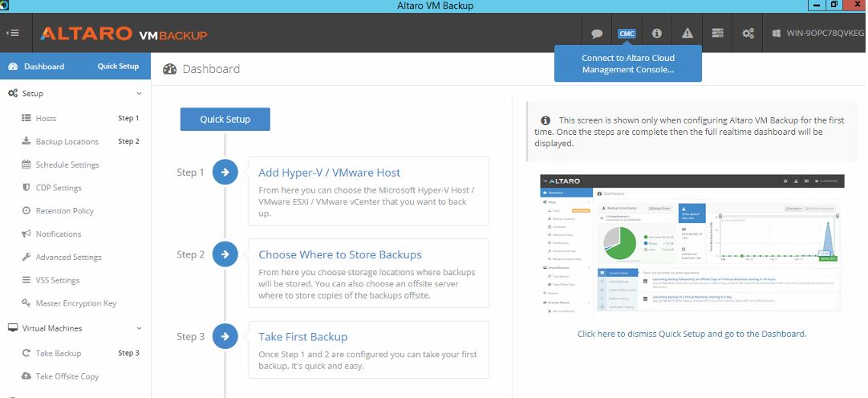Collapse the Setup section chevron
This screenshot has height=398, width=868.
(139, 94)
